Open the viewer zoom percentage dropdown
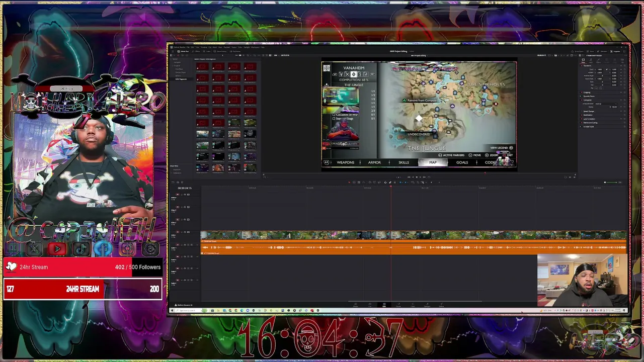 (276, 55)
